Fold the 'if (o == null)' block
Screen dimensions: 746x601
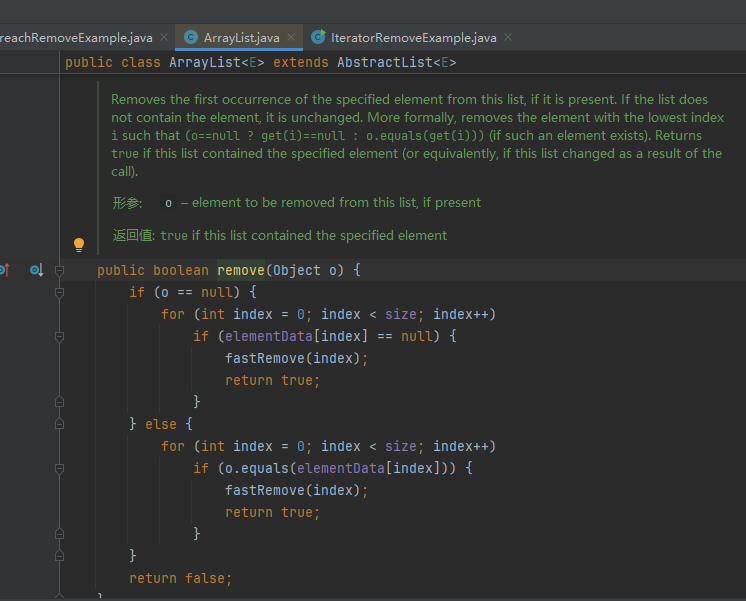click(59, 292)
